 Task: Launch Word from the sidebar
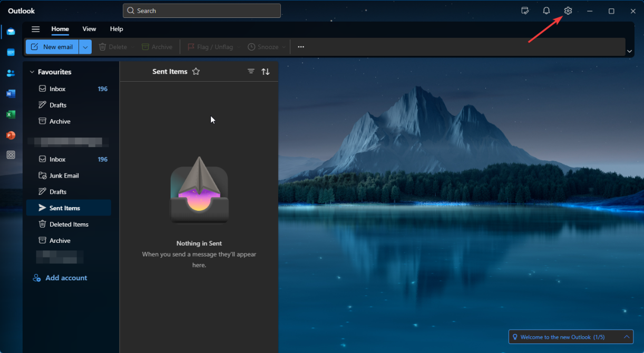tap(11, 94)
